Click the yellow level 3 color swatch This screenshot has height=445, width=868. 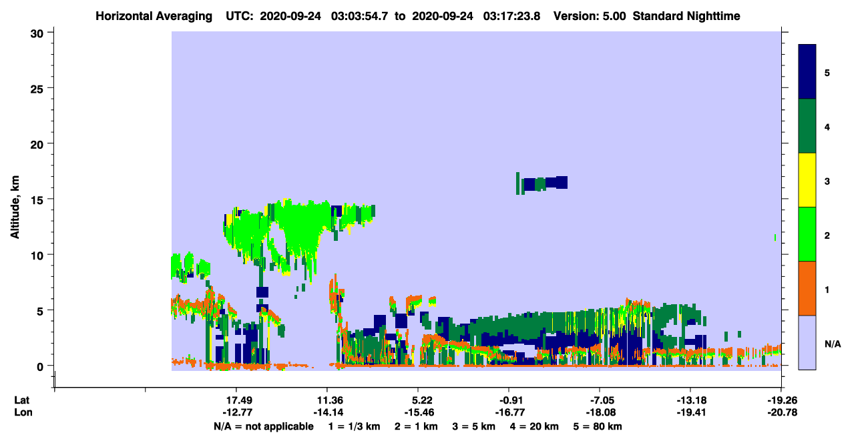coord(807,180)
